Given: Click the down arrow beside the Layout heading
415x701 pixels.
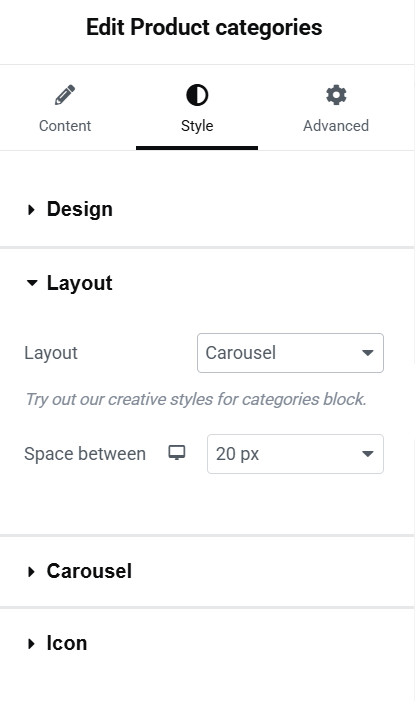Looking at the screenshot, I should pos(32,283).
